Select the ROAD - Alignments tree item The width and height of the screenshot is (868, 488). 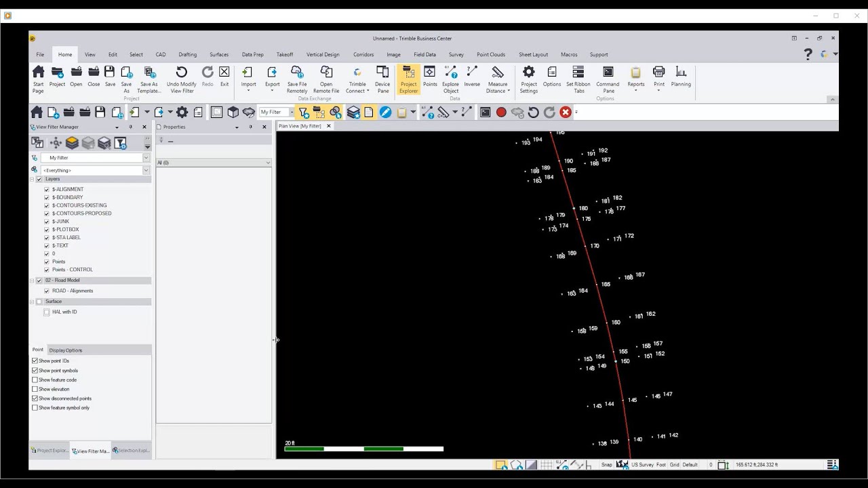click(x=73, y=291)
